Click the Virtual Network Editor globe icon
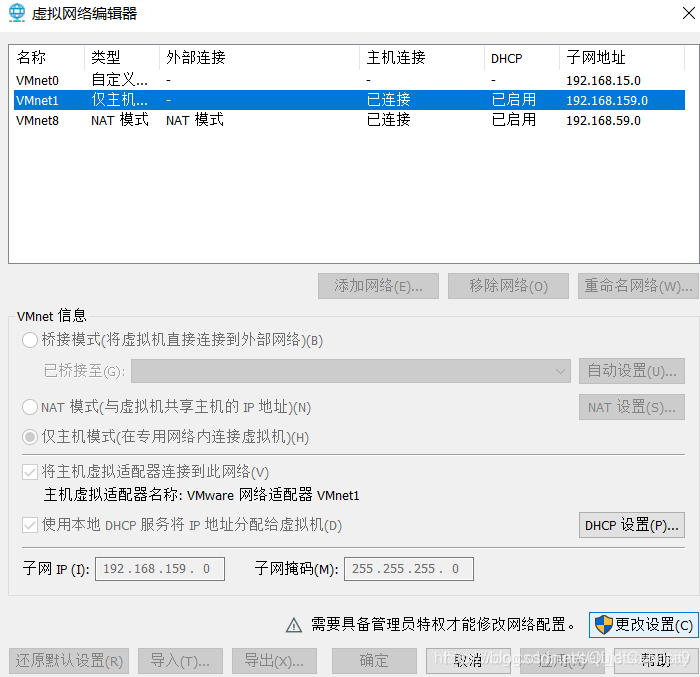The image size is (700, 677). (17, 13)
